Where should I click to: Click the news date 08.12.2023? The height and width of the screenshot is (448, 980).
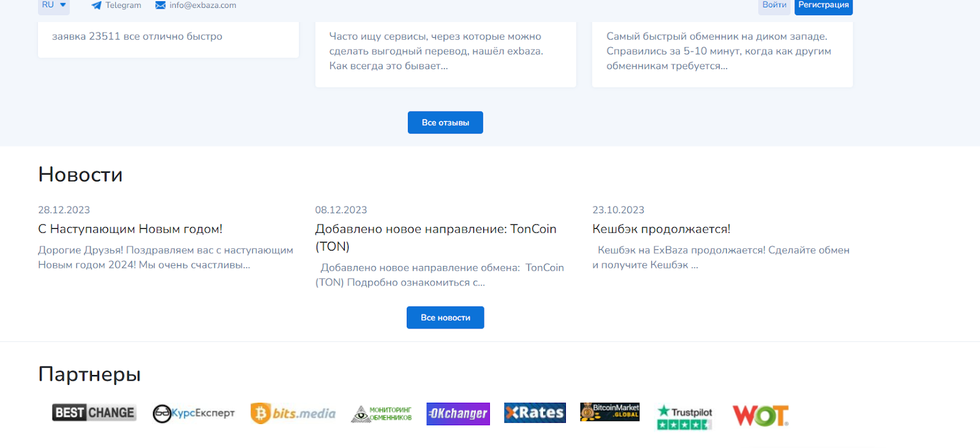pos(341,210)
